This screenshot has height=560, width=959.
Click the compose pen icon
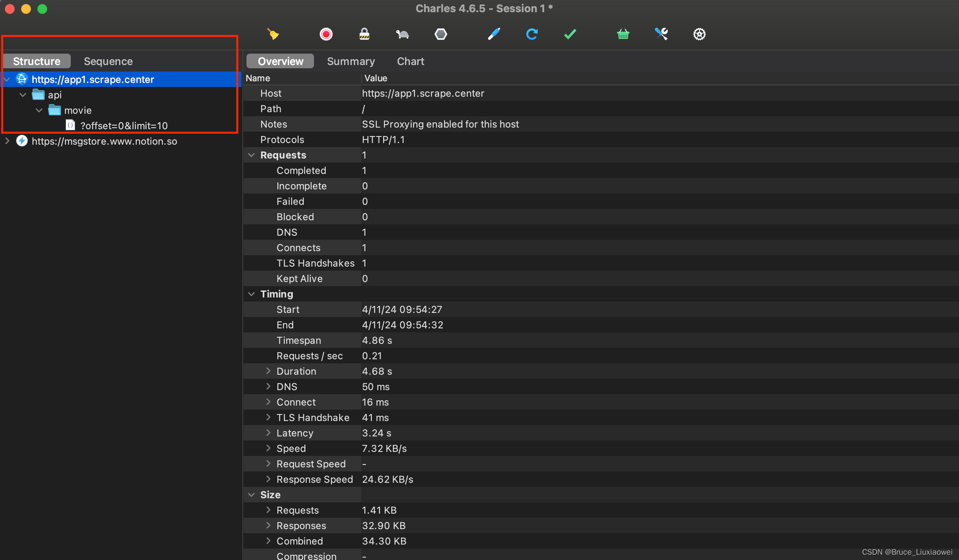point(494,34)
